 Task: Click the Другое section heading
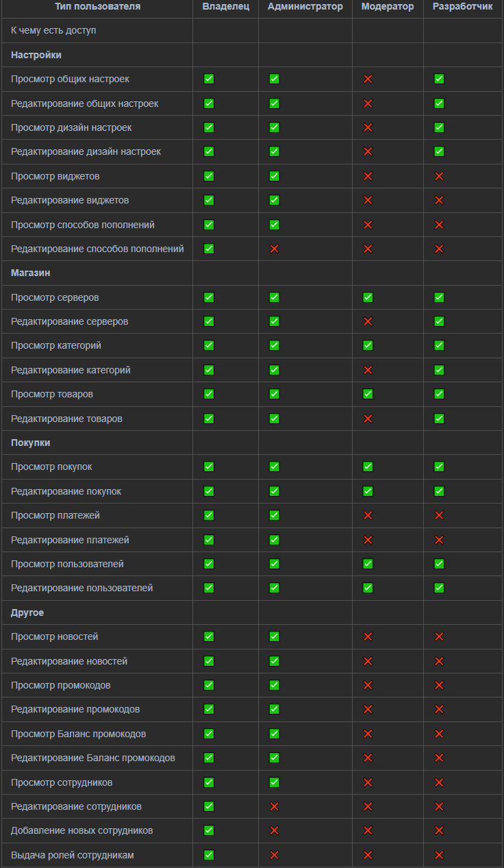[x=27, y=612]
